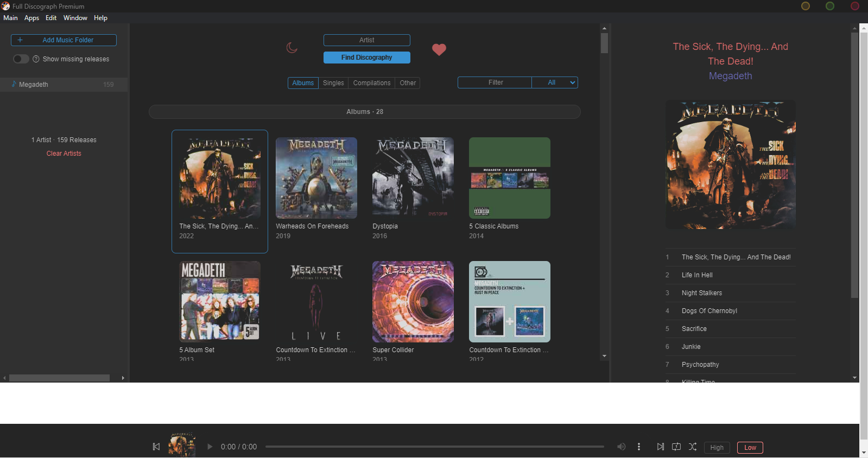
Task: Click Find Discography button
Action: click(x=366, y=58)
